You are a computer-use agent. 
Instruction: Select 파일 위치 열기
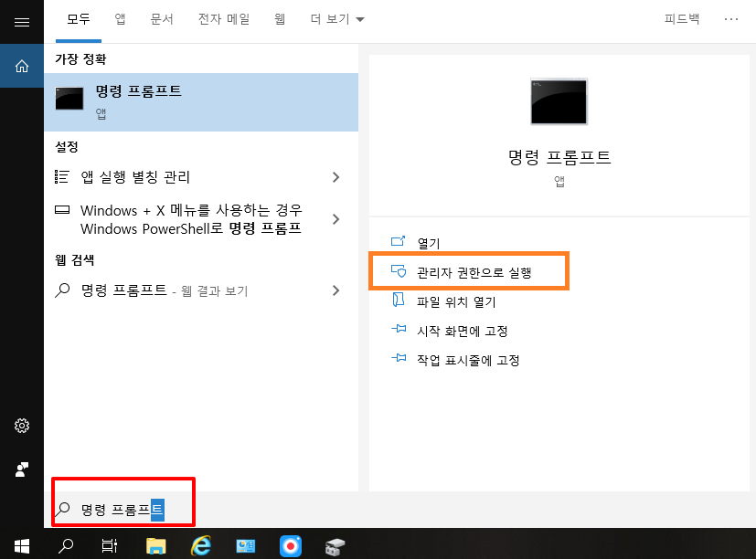click(456, 301)
